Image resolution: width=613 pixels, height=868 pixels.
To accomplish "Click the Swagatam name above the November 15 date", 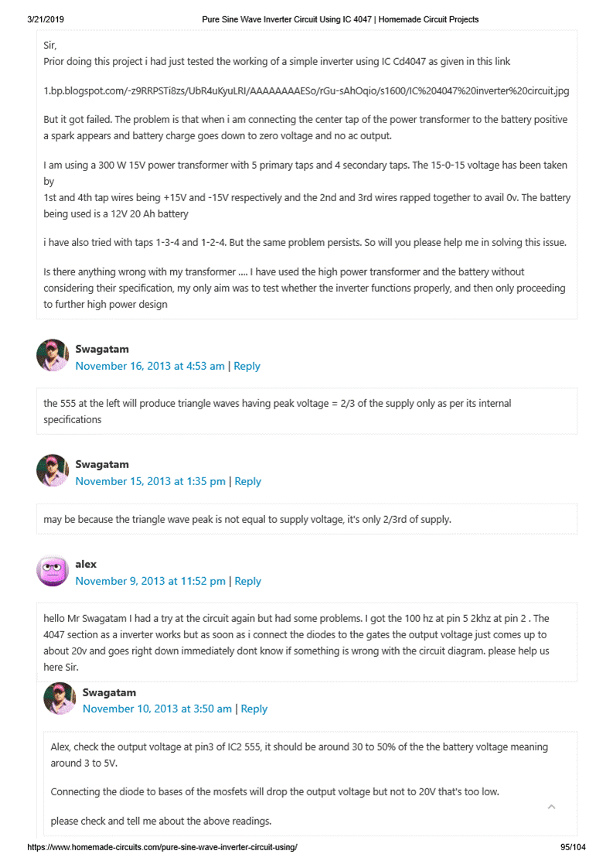I will pyautogui.click(x=102, y=464).
